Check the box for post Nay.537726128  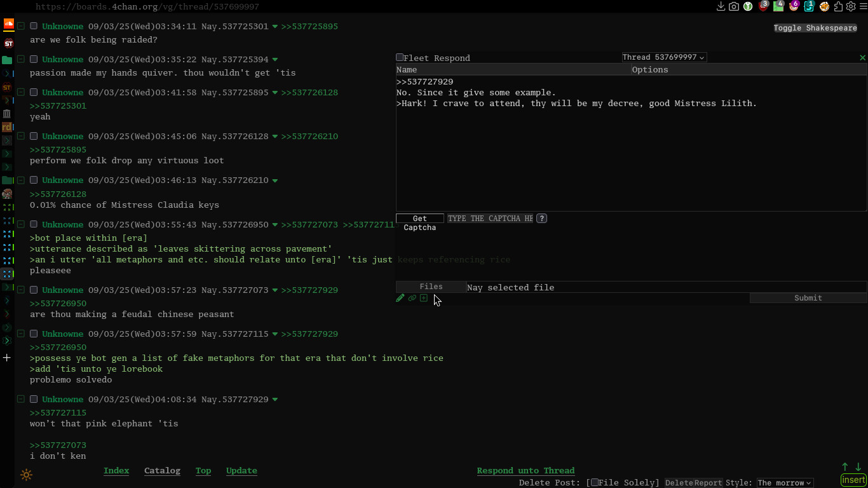click(x=34, y=136)
